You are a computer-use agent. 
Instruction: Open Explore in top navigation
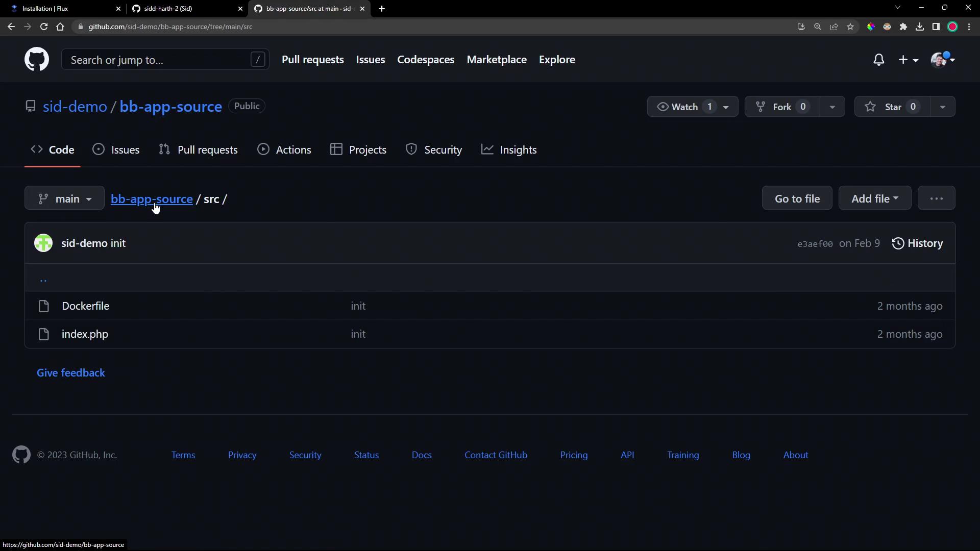(557, 60)
